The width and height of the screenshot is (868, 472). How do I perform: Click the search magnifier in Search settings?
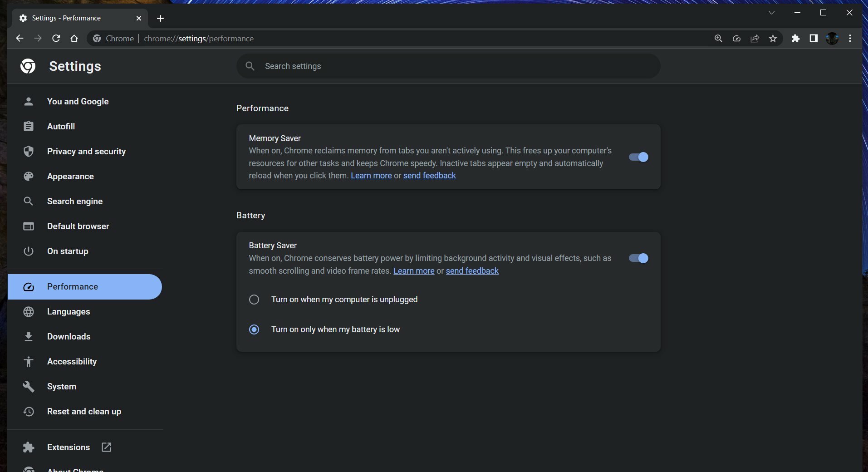250,66
